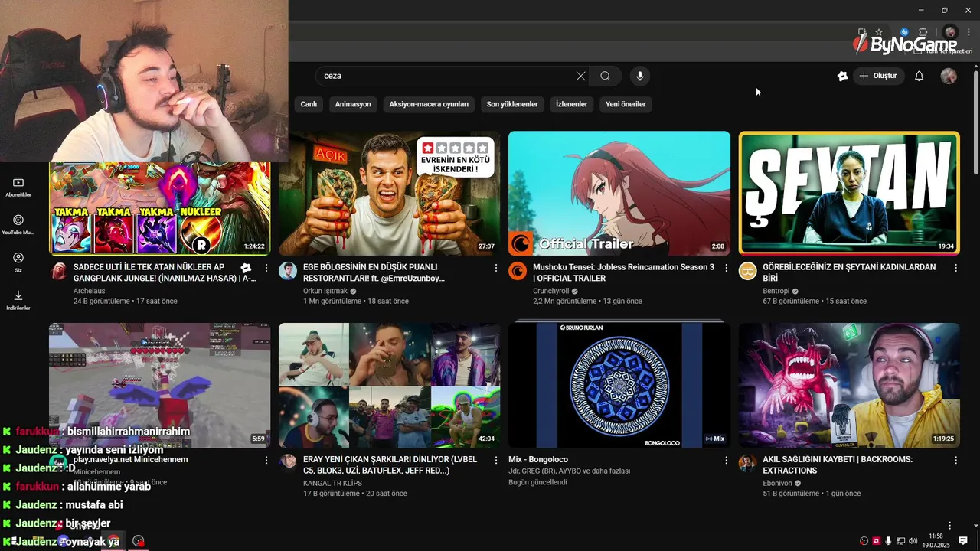Image resolution: width=980 pixels, height=551 pixels.
Task: Open options for Ege Bölgesi restaurant video
Action: [x=496, y=269]
